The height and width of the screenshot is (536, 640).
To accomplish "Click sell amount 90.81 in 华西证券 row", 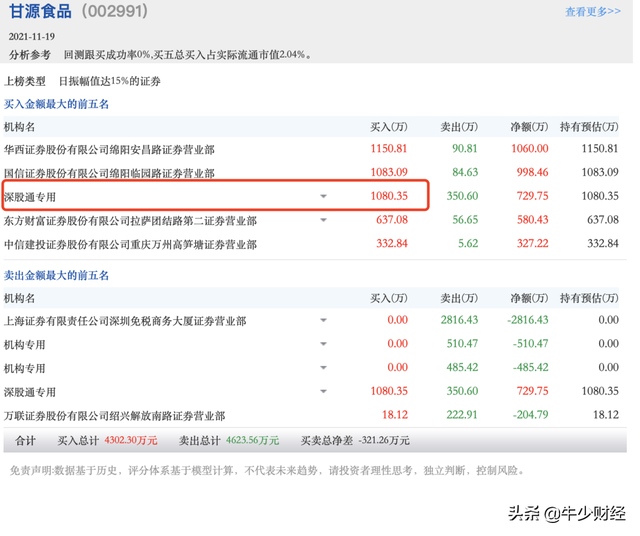I will (464, 148).
